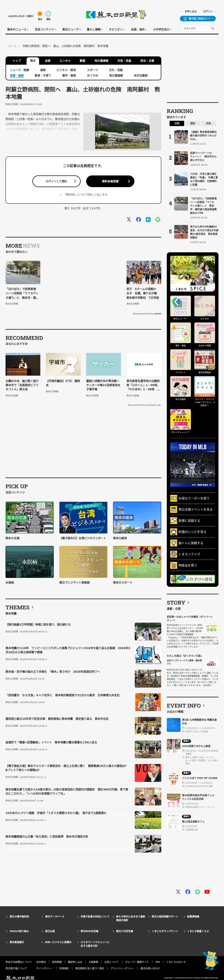Open EVENT INFO section chevron
The height and width of the screenshot is (980, 224).
coord(203,706)
